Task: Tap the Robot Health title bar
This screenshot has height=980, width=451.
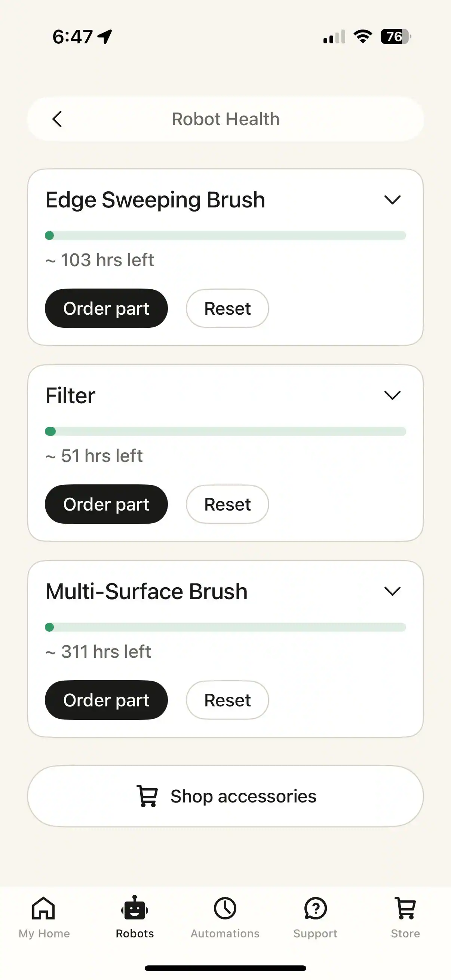Action: pyautogui.click(x=225, y=119)
